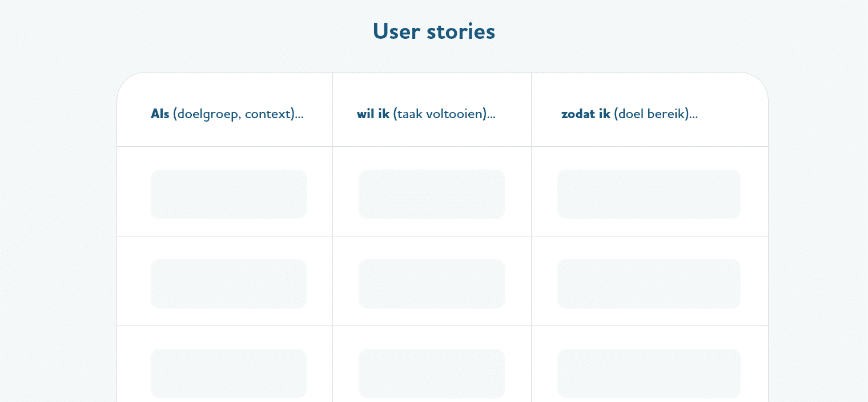Screen dimensions: 868x402
Task: Select second row Als (doelgroep) input box
Action: click(228, 284)
